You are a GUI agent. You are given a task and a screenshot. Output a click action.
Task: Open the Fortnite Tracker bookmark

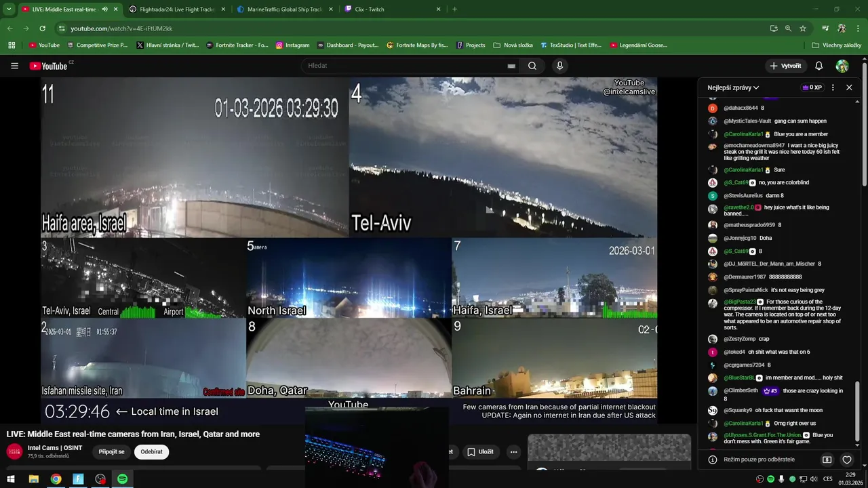[237, 45]
